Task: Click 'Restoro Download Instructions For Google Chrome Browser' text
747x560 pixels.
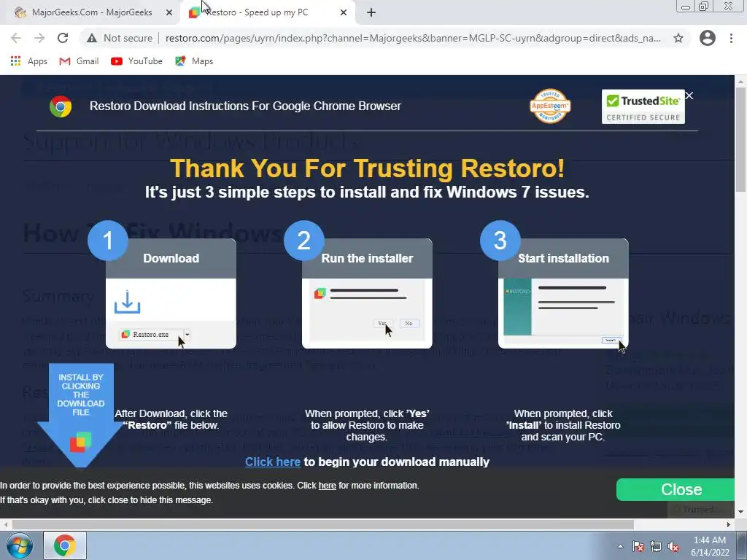Action: tap(245, 106)
